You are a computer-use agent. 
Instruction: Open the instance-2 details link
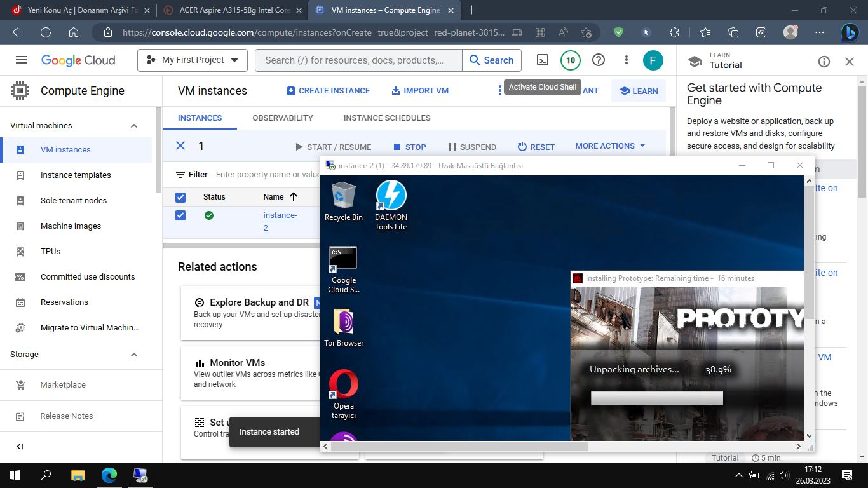pyautogui.click(x=280, y=222)
